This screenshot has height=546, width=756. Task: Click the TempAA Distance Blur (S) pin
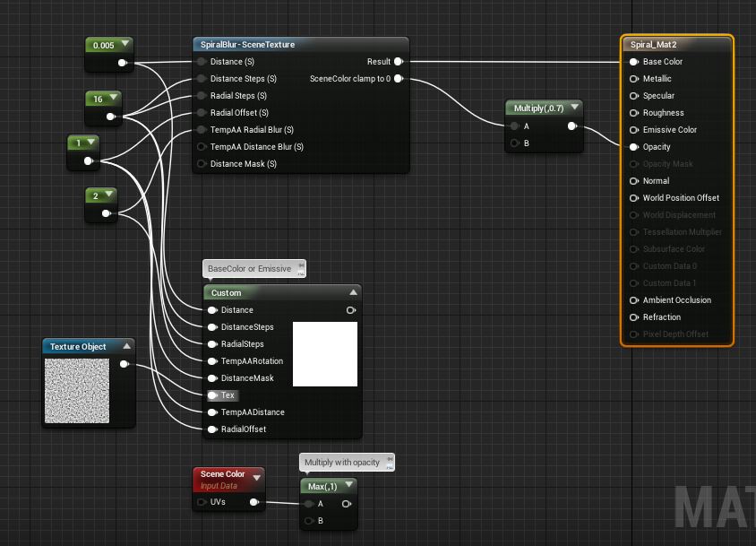tap(202, 147)
